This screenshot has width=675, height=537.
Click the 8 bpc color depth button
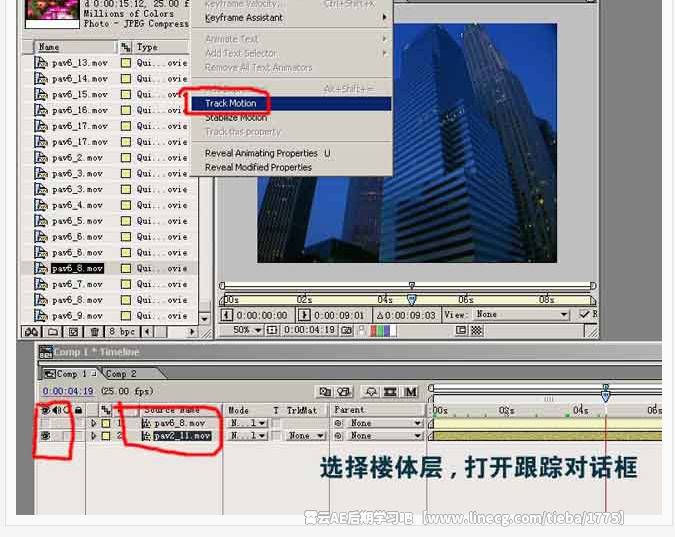click(x=122, y=332)
